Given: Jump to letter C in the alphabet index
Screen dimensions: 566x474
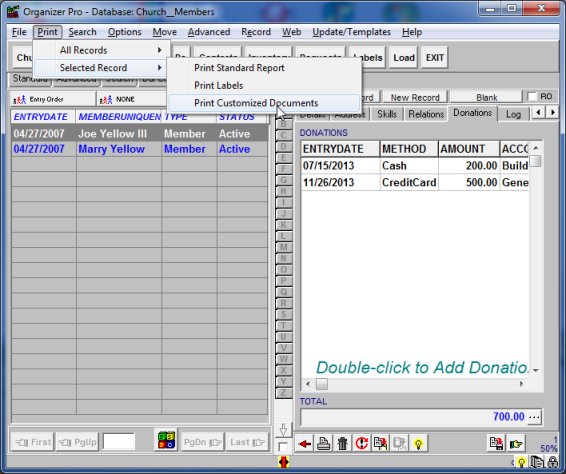Looking at the screenshot, I should tap(283, 135).
